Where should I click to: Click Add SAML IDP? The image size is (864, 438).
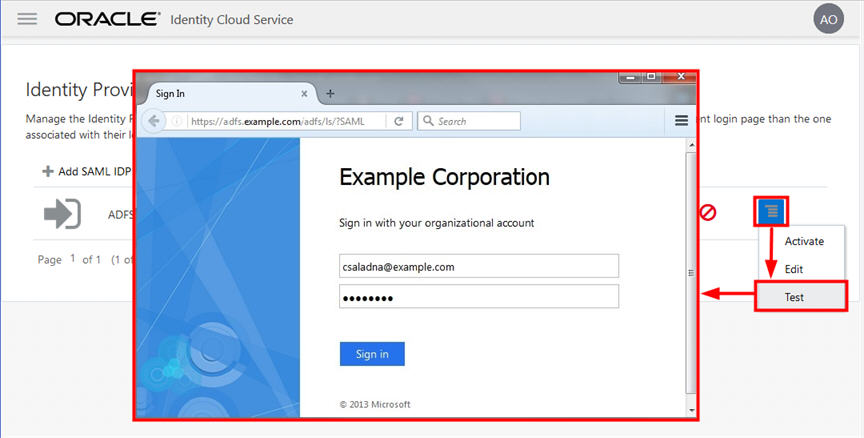[87, 171]
